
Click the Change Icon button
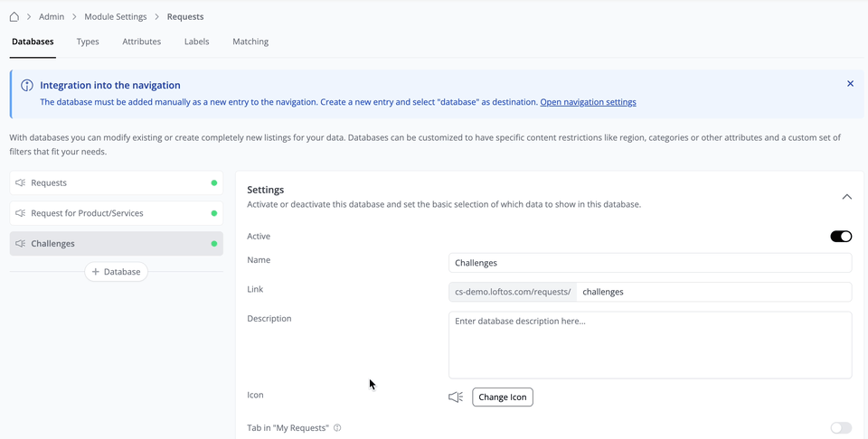tap(503, 397)
